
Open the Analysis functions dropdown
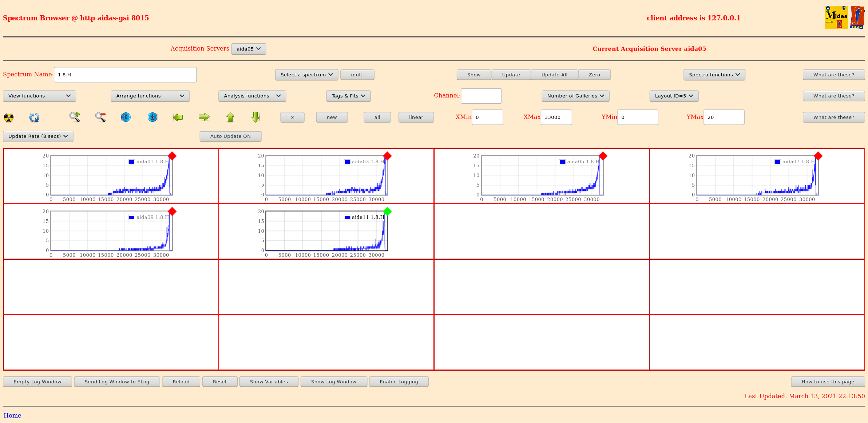[252, 96]
